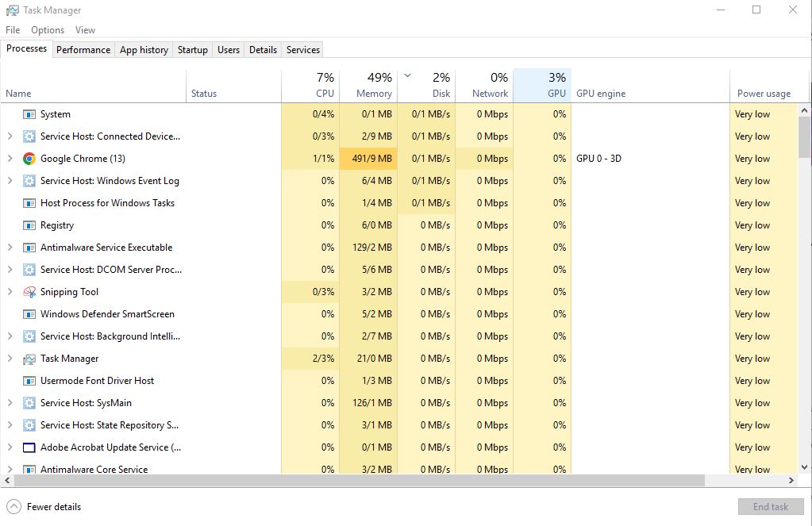
Task: Sort processes by Memory column header
Action: (x=373, y=93)
